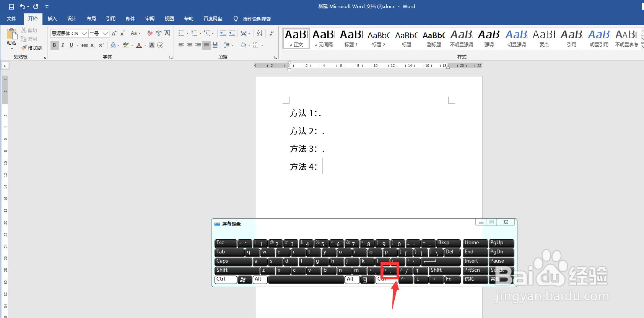Image resolution: width=644 pixels, height=318 pixels.
Task: Apply the red font color swatch
Action: tap(139, 45)
